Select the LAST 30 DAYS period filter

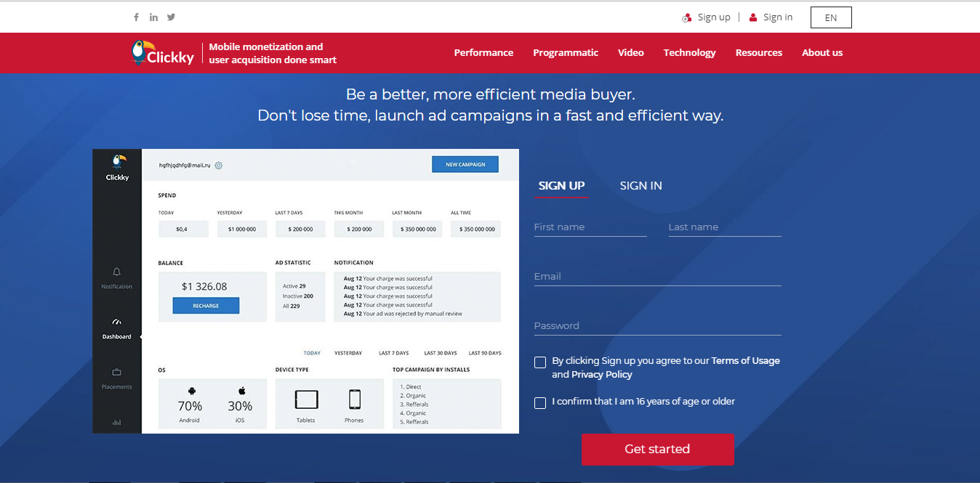tap(441, 353)
